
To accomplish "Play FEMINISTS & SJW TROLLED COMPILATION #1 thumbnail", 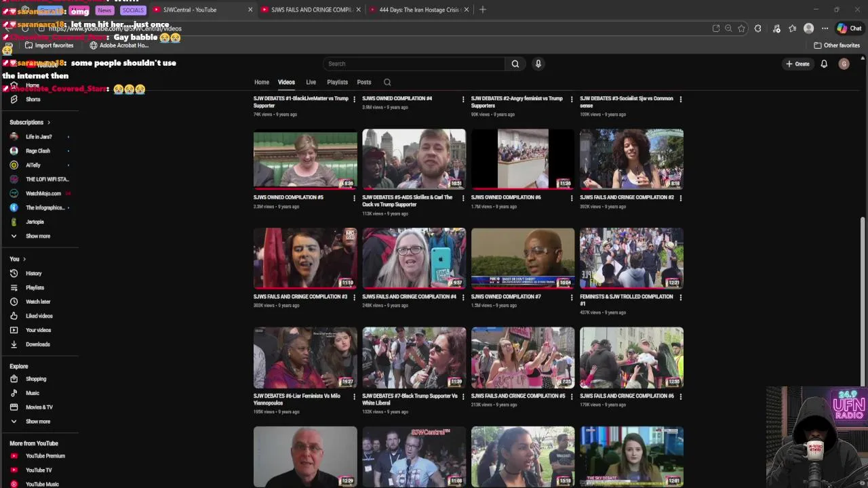I will [x=631, y=258].
